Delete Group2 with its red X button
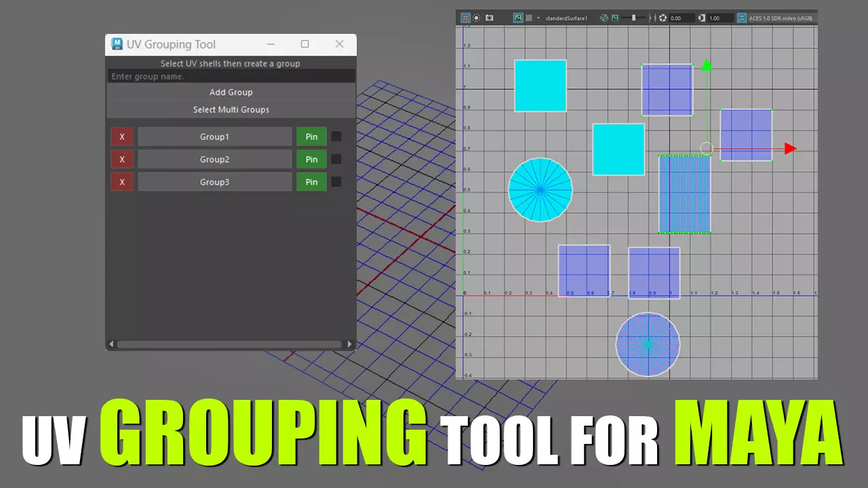This screenshot has width=868, height=488. click(122, 159)
